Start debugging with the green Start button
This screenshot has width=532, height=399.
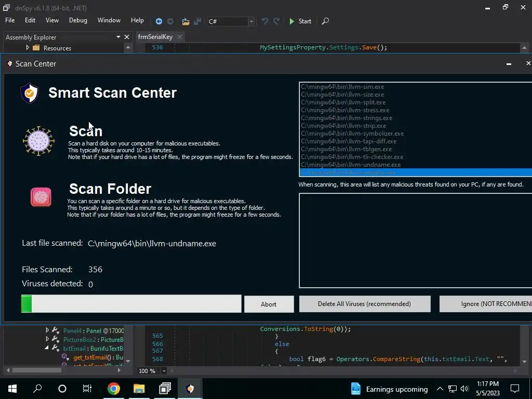(x=300, y=21)
